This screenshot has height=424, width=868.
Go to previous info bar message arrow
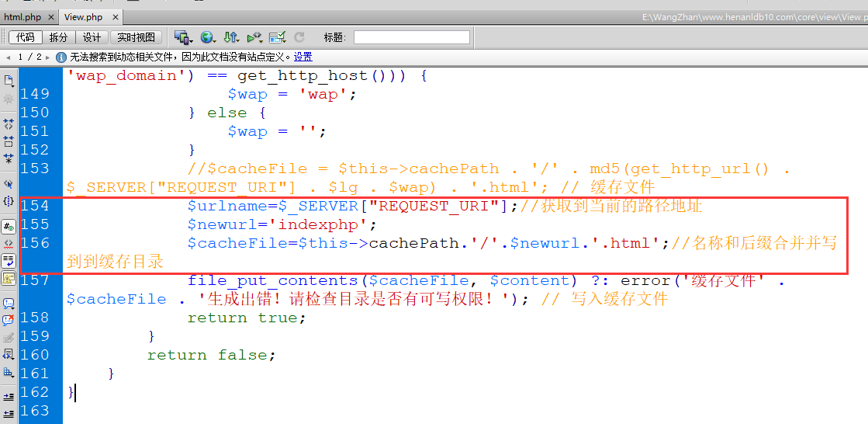click(9, 57)
